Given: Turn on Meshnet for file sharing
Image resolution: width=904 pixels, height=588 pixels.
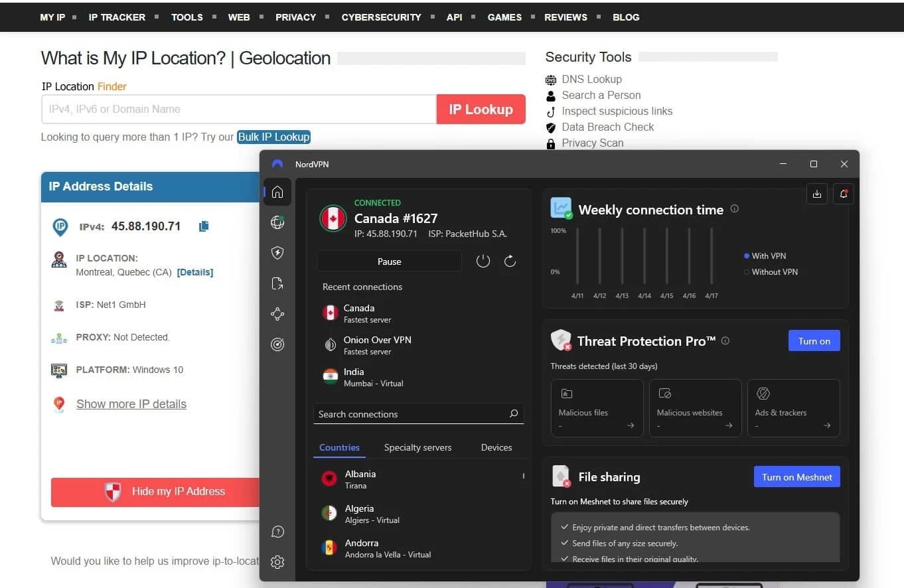Looking at the screenshot, I should tap(796, 477).
